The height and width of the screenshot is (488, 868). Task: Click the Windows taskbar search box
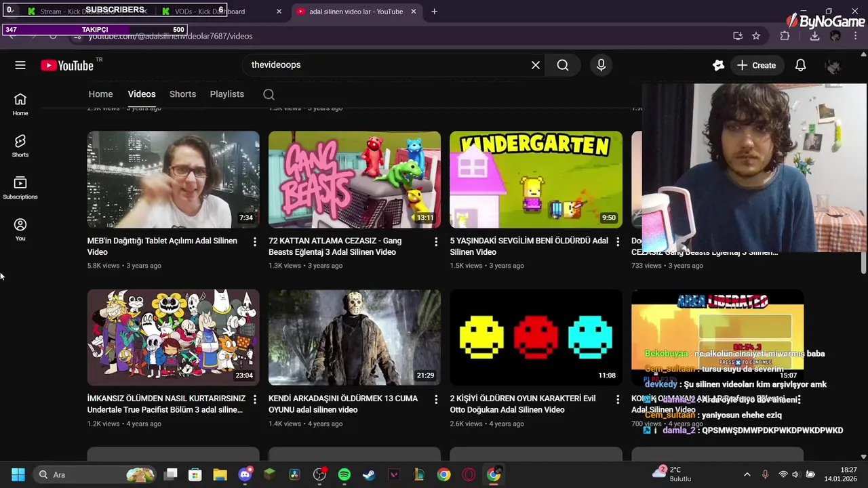[x=95, y=474]
